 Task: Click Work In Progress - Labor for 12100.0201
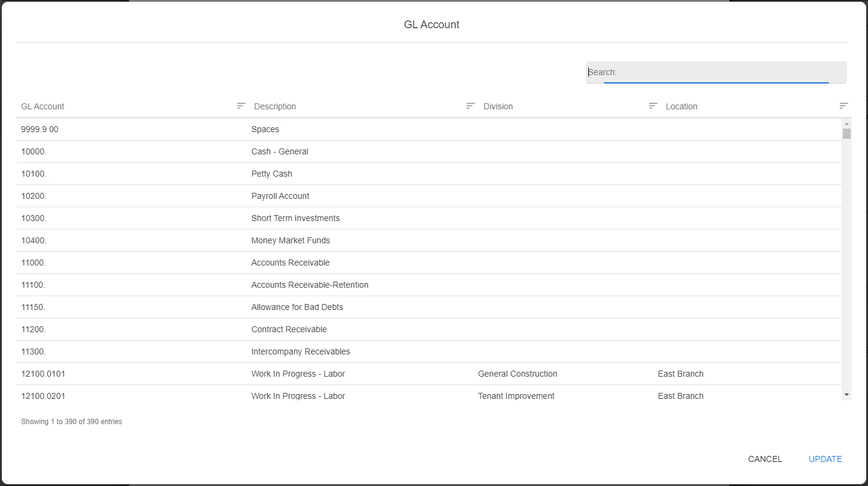coord(298,396)
